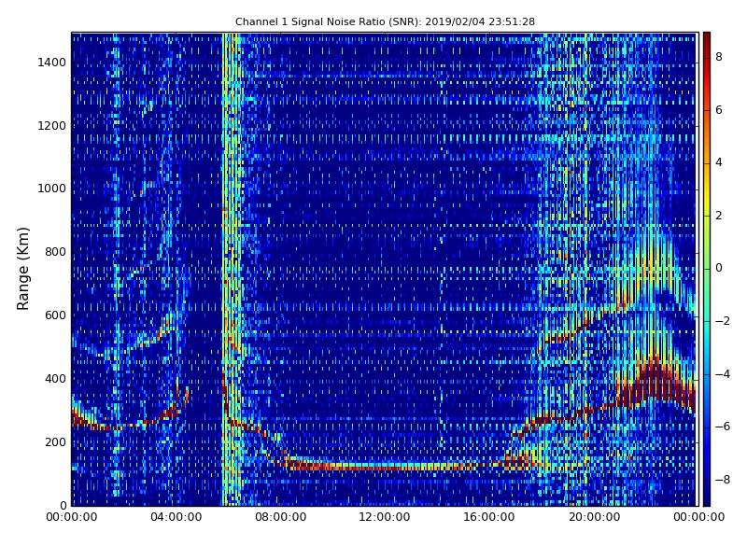The width and height of the screenshot is (747, 560).
Task: Click the 16:00:00 time axis label
Action: (x=488, y=517)
